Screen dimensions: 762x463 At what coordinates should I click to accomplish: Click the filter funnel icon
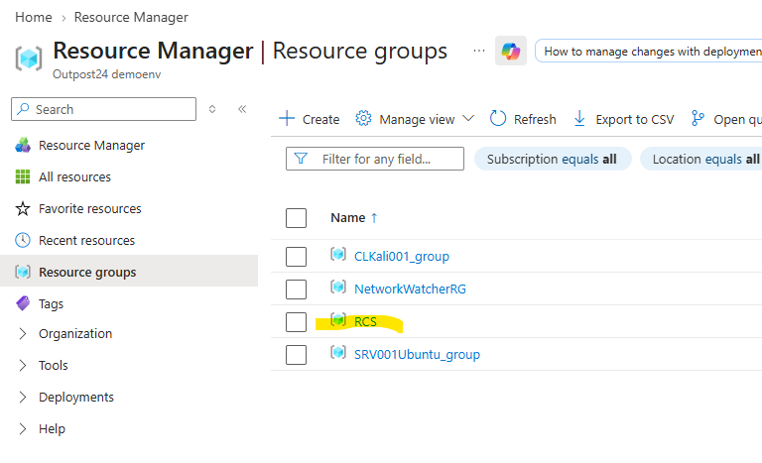(301, 159)
